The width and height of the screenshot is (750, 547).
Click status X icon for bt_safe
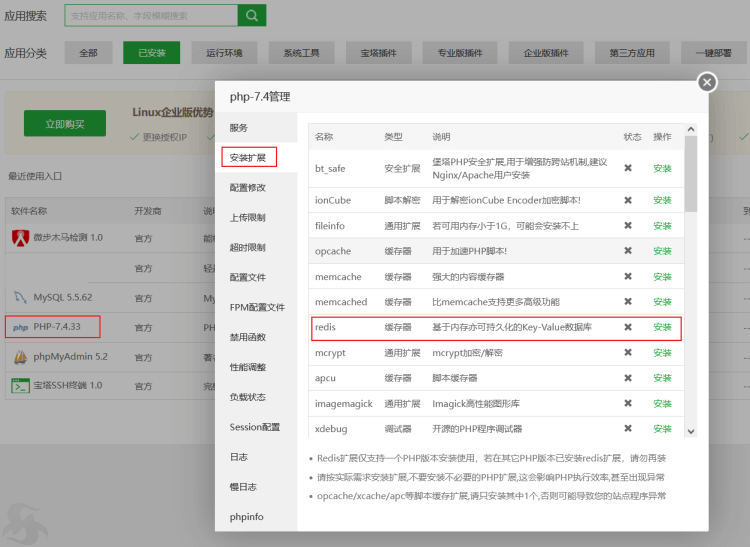628,168
